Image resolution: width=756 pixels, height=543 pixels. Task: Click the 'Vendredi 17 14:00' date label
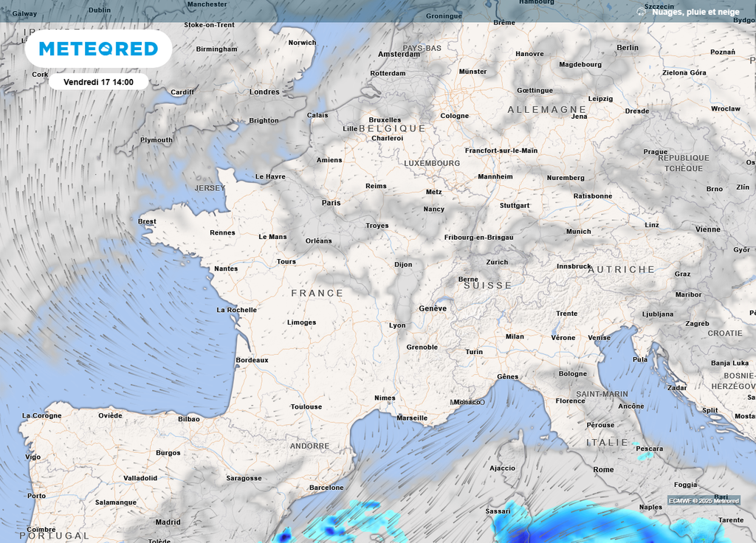pos(98,82)
